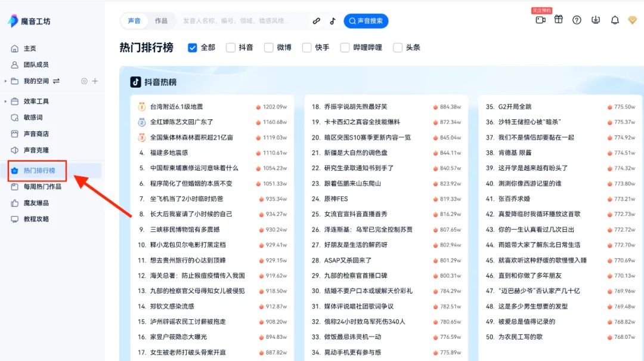Viewport: 644px width, 361px height.
Task: Click the swap icon next to 我的空间
Action: [56, 81]
